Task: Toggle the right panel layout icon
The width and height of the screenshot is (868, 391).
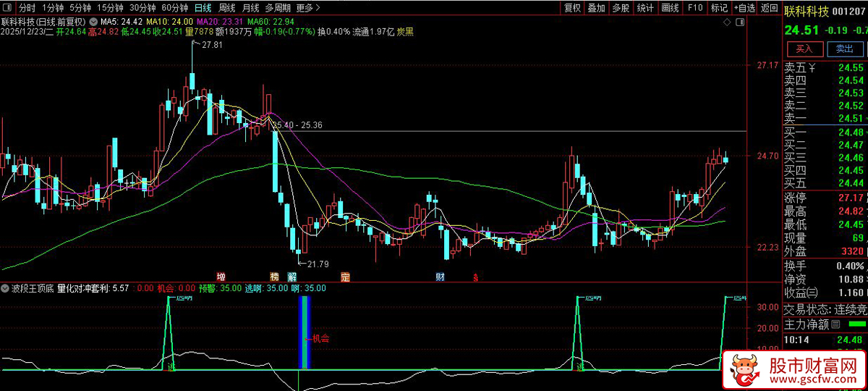Action: coord(739,22)
